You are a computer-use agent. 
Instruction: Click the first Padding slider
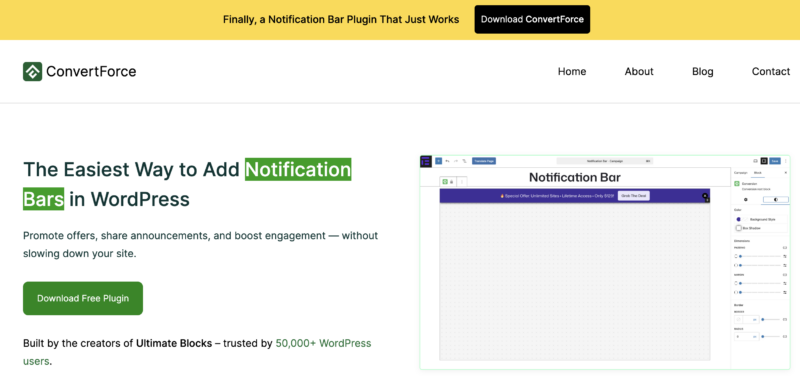click(760, 256)
